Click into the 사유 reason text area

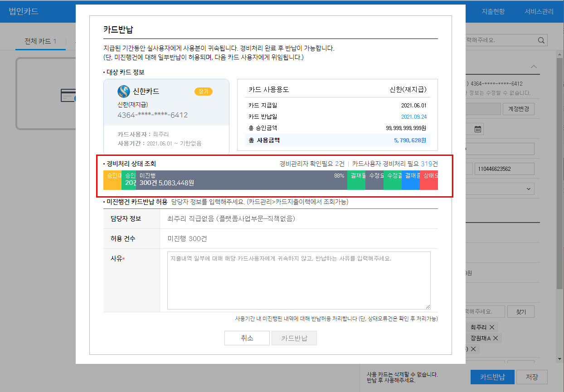[298, 281]
